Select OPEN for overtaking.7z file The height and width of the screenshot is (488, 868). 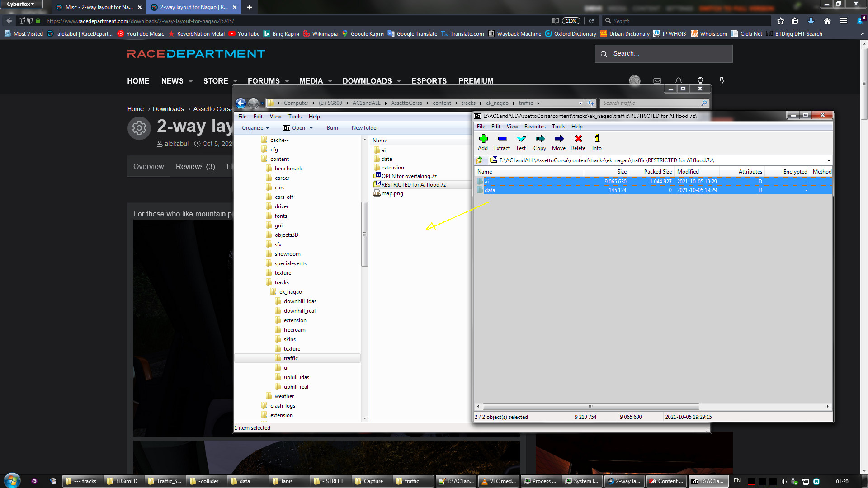[x=409, y=176]
